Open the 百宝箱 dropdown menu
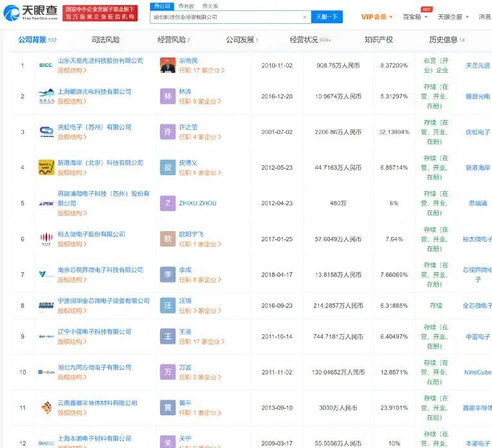492x448 pixels. tap(415, 17)
